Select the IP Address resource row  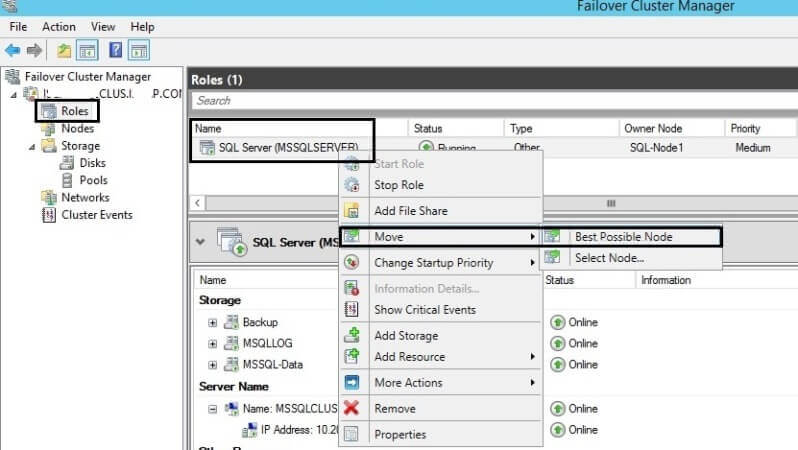tap(290, 430)
